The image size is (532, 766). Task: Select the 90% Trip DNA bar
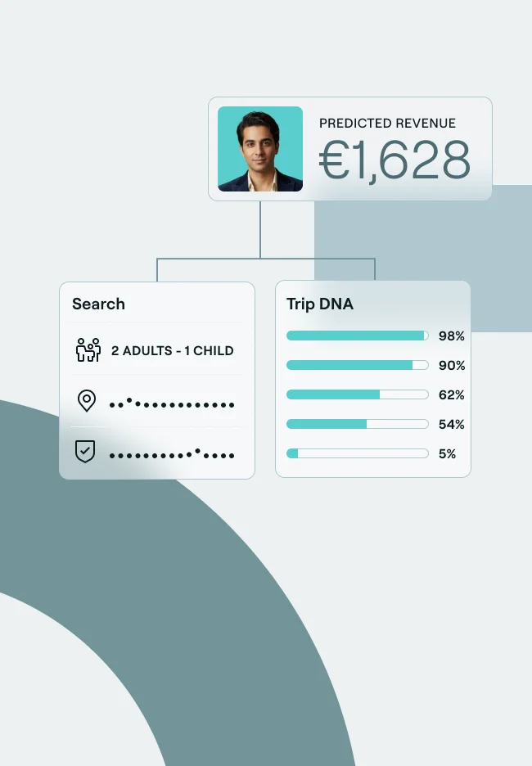358,365
